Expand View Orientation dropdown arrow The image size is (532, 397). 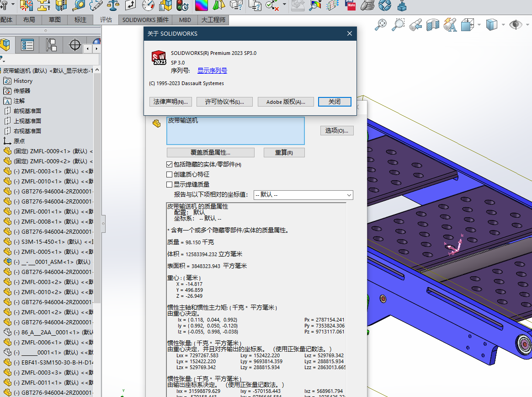(x=479, y=24)
